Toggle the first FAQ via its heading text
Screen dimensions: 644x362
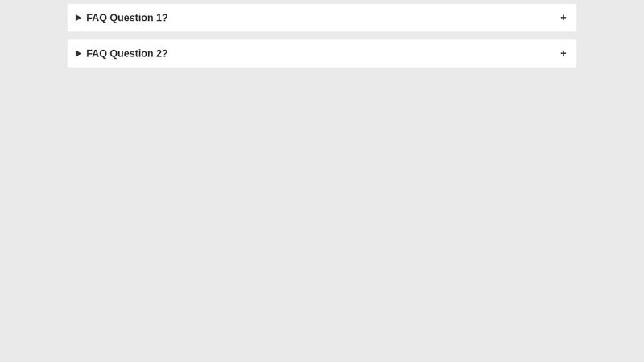pos(127,18)
